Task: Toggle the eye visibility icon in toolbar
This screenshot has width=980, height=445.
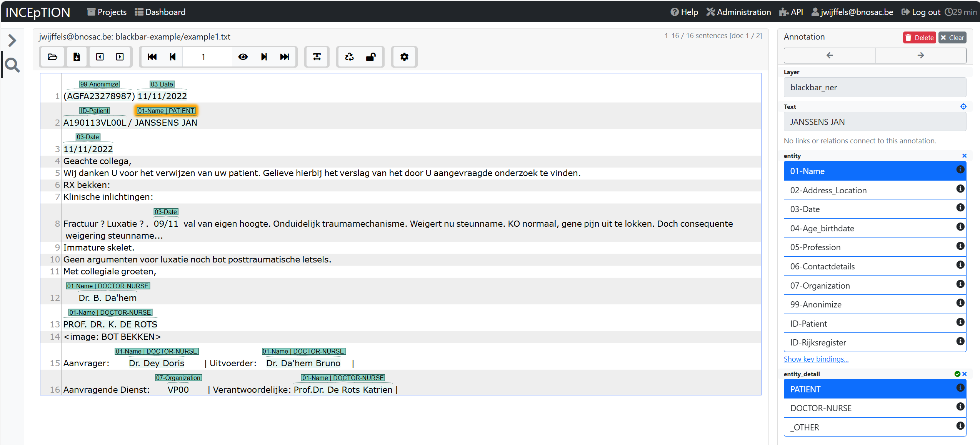Action: (243, 57)
